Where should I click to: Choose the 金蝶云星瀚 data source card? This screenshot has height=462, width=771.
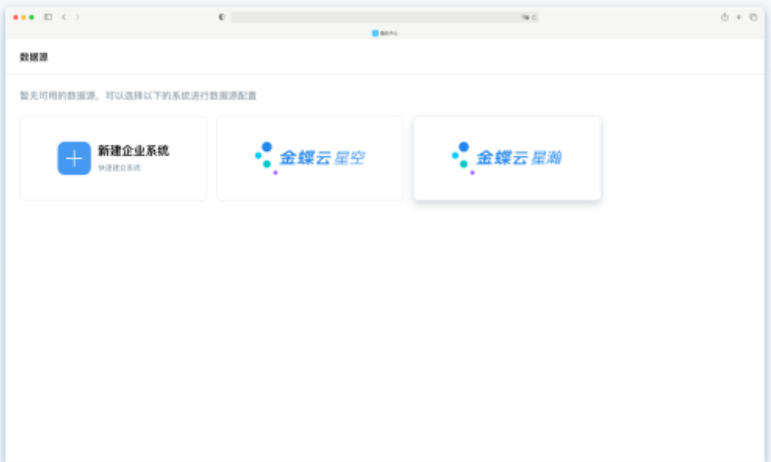tap(507, 158)
